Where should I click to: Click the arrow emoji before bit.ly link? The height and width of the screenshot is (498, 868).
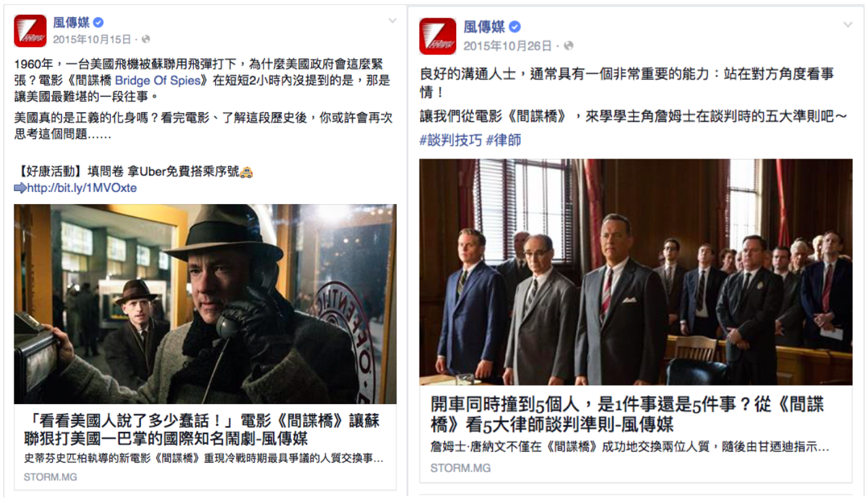(x=20, y=188)
